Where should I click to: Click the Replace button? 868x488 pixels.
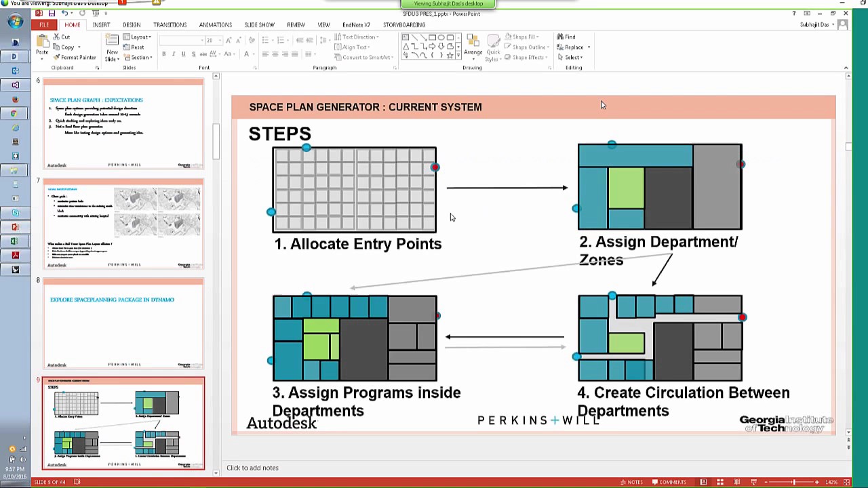(x=570, y=47)
